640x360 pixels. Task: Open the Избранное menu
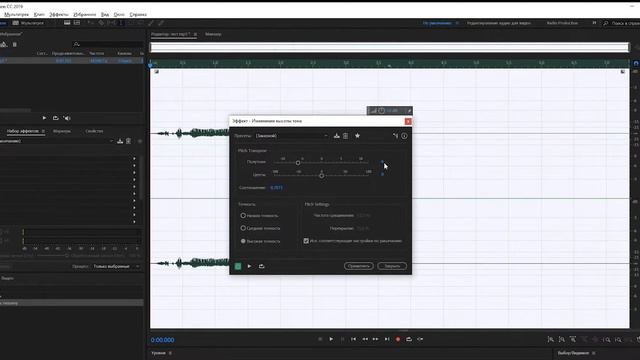pyautogui.click(x=84, y=14)
